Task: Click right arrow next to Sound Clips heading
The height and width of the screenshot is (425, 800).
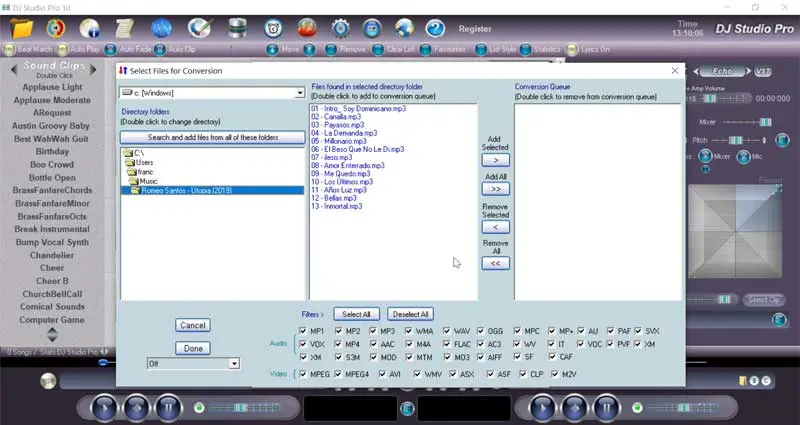Action: [x=93, y=69]
